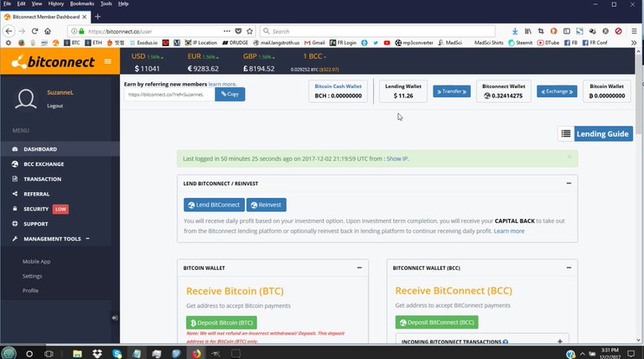Dismiss the last logged in notice
The width and height of the screenshot is (644, 359).
(x=569, y=157)
